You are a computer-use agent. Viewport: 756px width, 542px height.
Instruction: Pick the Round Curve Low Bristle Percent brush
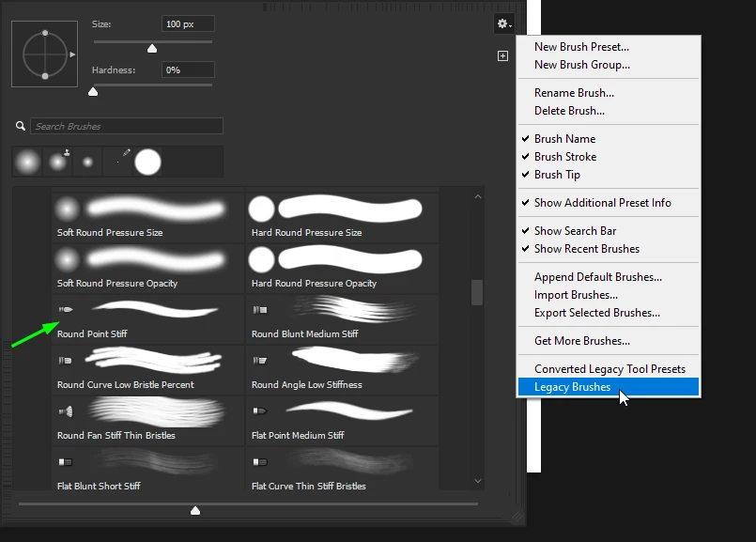[x=148, y=370]
